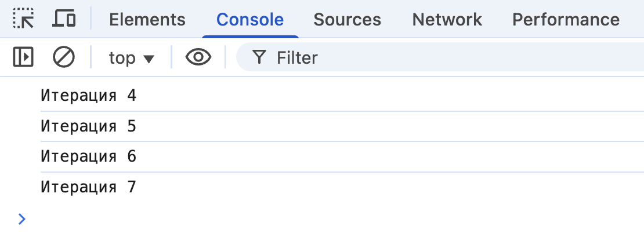Click the 'Итерация 5' console entry
644x248 pixels.
pyautogui.click(x=89, y=126)
